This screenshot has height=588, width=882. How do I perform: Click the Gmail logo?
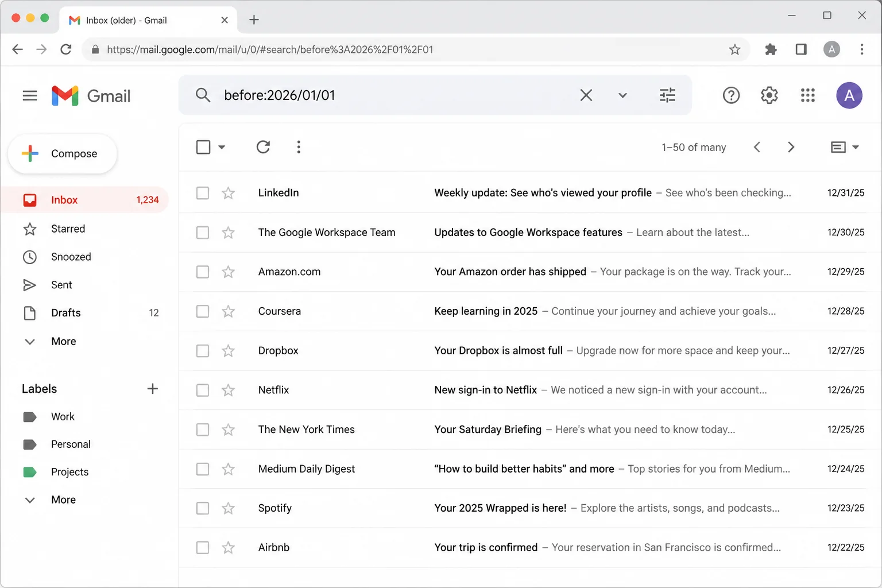[x=91, y=96]
